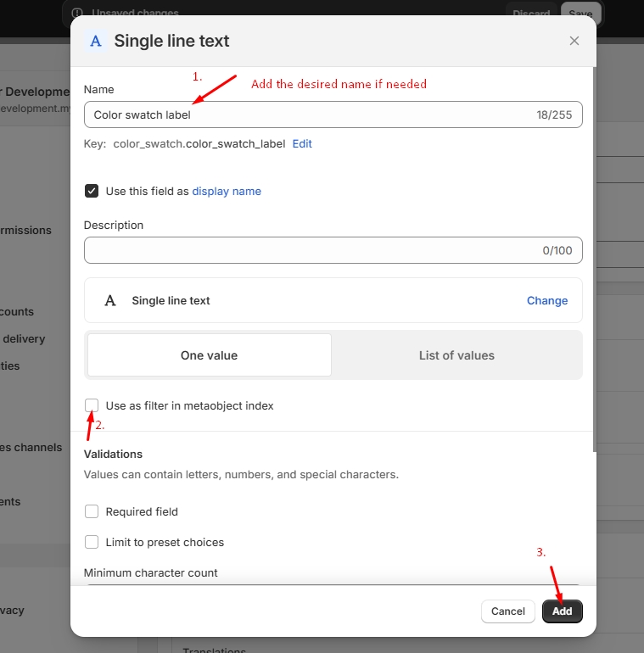Uncheck Use this field as display name
Image resolution: width=644 pixels, height=653 pixels.
92,191
